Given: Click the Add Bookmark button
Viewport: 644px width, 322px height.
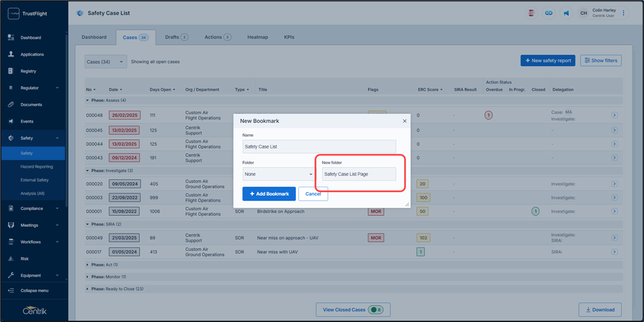Looking at the screenshot, I should [x=269, y=194].
